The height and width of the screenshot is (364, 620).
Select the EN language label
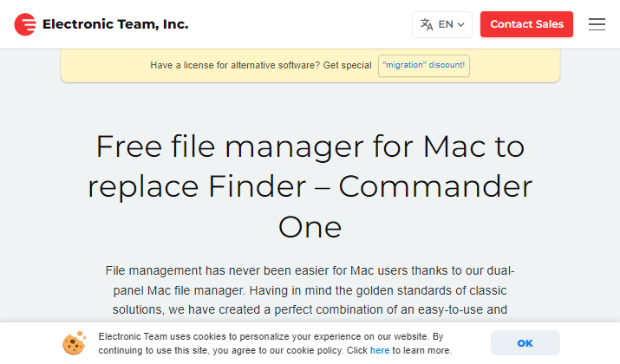click(x=446, y=24)
